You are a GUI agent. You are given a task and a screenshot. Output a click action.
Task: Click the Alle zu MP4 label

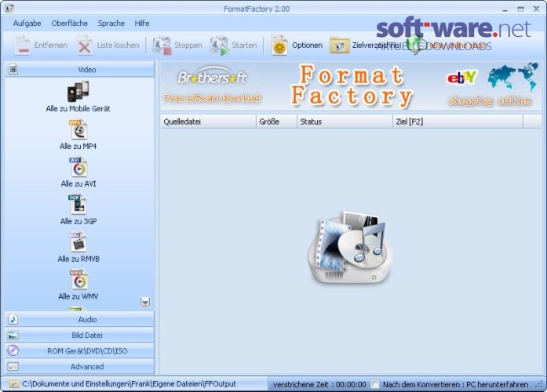tap(78, 147)
